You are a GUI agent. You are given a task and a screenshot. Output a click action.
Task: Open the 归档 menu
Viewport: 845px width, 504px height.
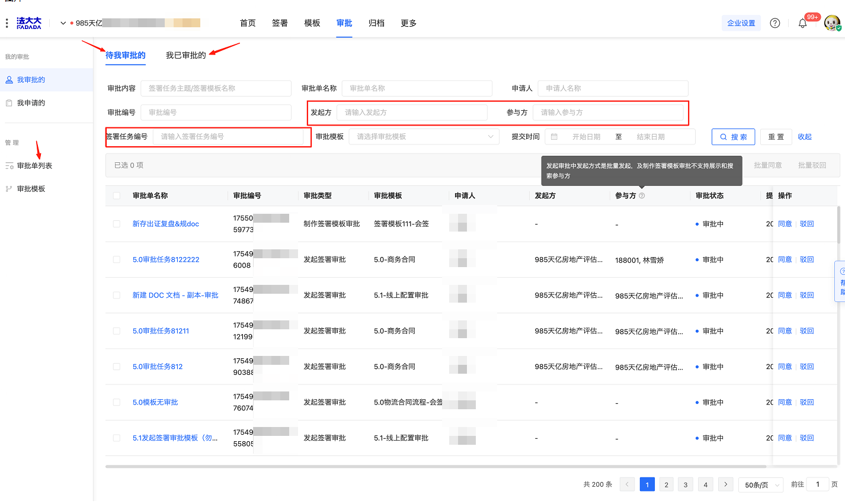click(x=376, y=23)
